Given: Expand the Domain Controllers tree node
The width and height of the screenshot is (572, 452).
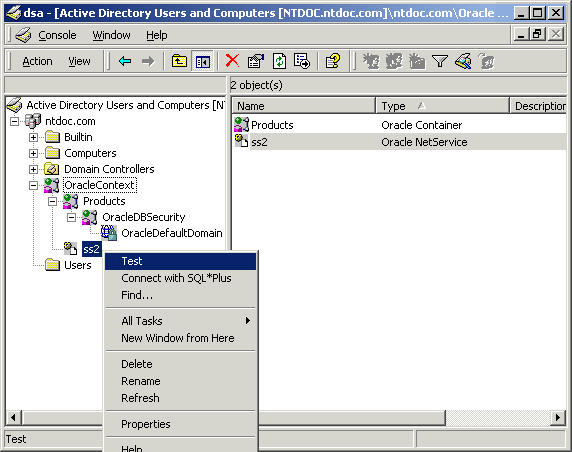Looking at the screenshot, I should [x=33, y=169].
